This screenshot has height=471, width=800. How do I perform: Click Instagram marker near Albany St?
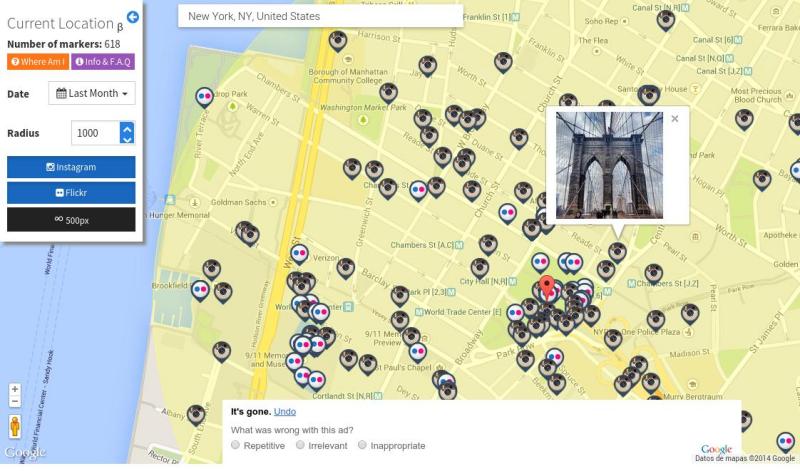tap(196, 415)
